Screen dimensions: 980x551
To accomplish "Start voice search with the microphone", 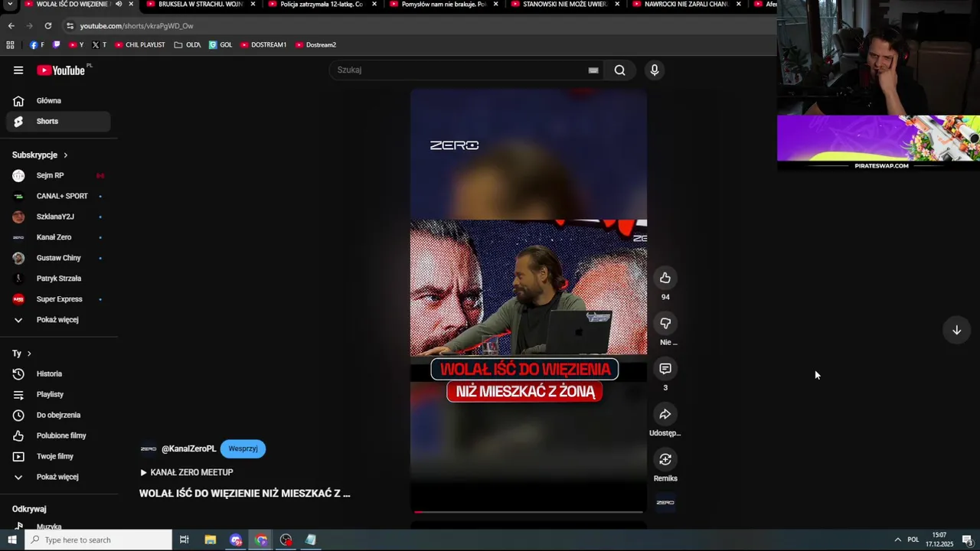I will pos(654,70).
